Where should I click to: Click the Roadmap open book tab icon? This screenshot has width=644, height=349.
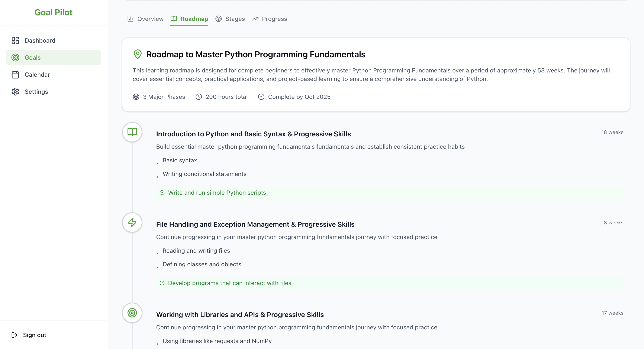point(174,19)
